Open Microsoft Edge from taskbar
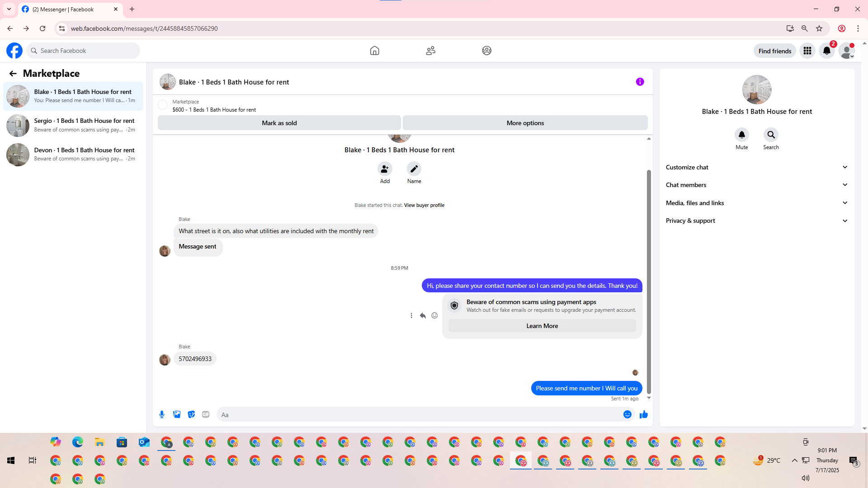 (x=78, y=442)
